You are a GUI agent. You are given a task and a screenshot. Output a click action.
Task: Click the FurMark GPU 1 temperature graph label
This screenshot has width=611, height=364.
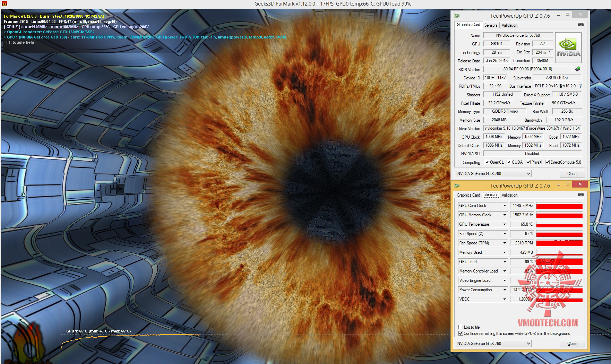click(x=98, y=331)
